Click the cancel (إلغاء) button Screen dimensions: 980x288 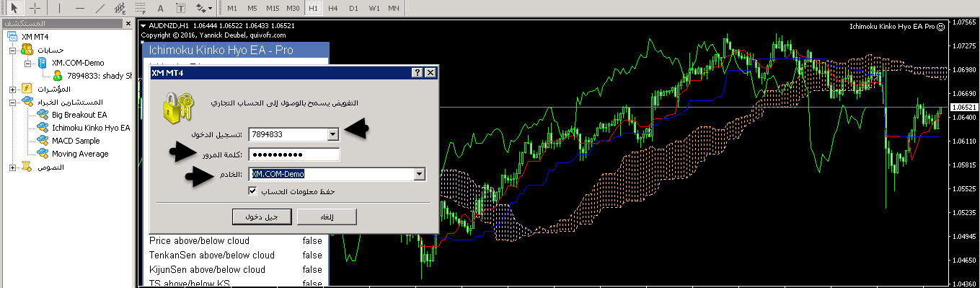click(x=326, y=217)
